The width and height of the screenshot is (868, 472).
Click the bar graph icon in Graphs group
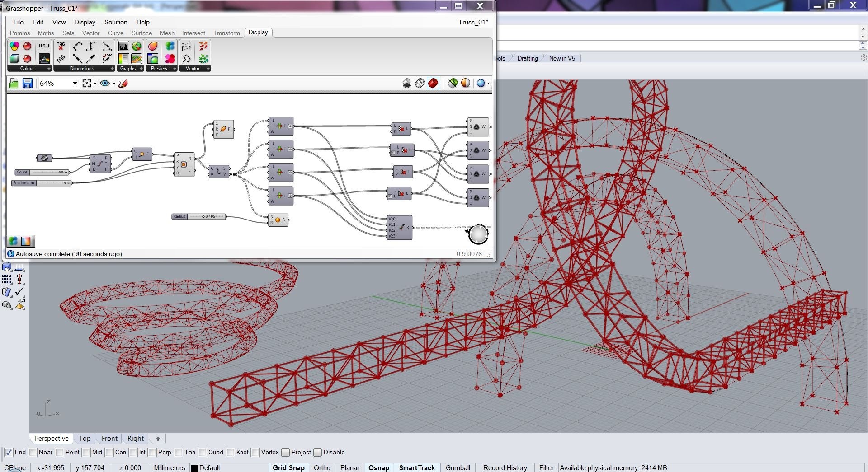coord(123,46)
